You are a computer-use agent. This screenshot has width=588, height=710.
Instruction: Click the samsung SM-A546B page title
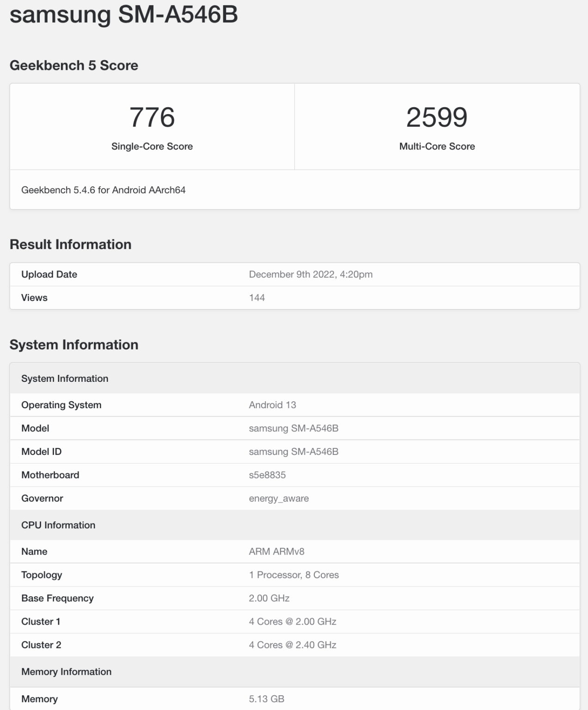pyautogui.click(x=122, y=16)
